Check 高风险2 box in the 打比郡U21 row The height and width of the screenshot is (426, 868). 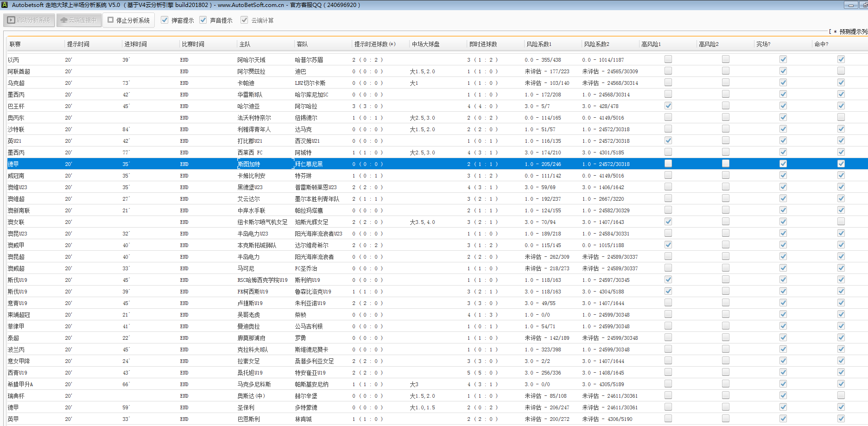(725, 140)
